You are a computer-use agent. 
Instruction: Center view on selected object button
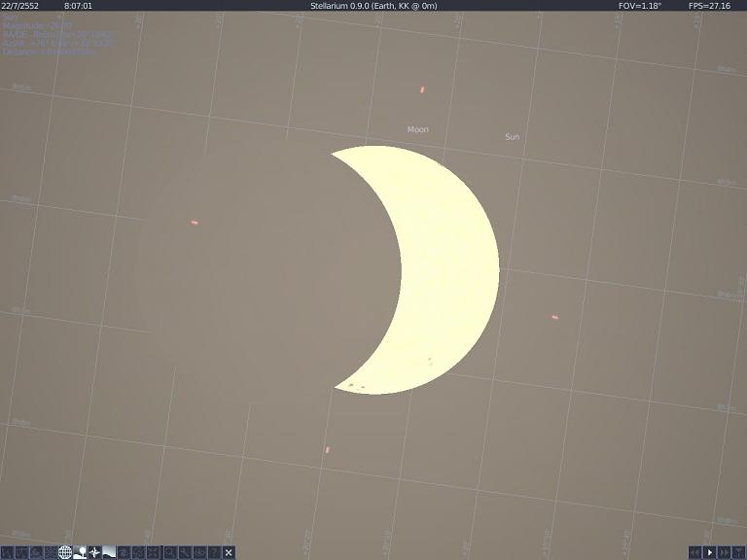point(153,552)
